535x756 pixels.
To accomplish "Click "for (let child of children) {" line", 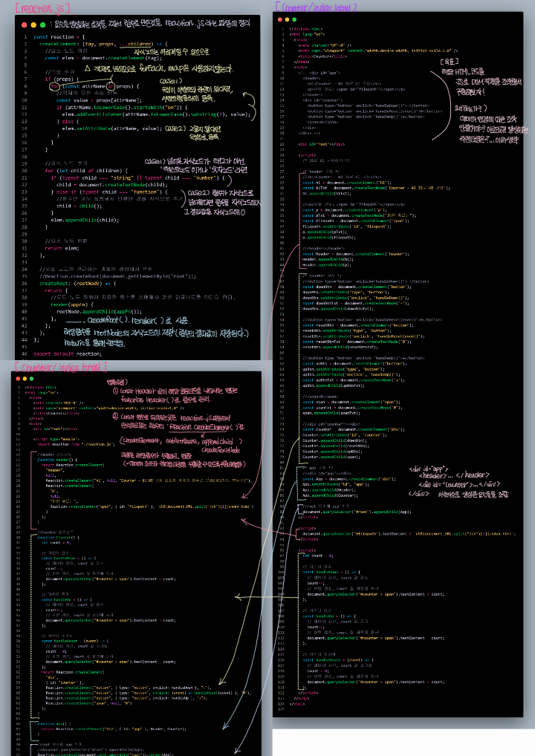I will pos(86,170).
